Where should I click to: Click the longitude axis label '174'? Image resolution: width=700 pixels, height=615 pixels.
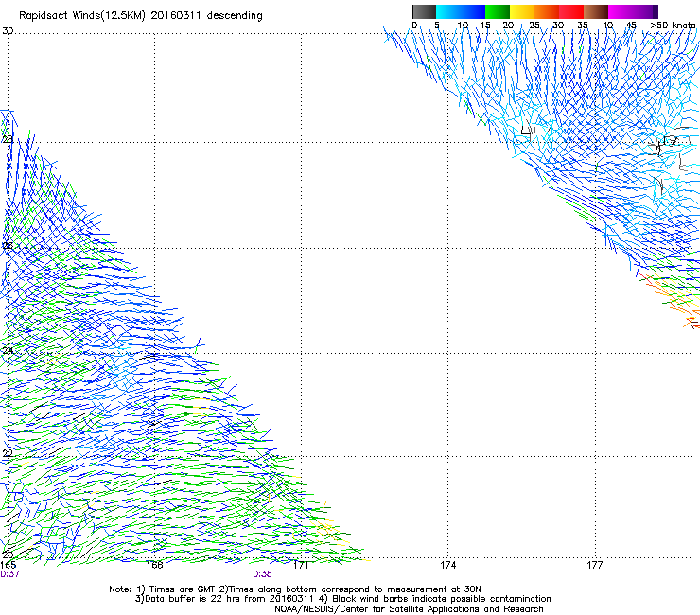pos(447,565)
